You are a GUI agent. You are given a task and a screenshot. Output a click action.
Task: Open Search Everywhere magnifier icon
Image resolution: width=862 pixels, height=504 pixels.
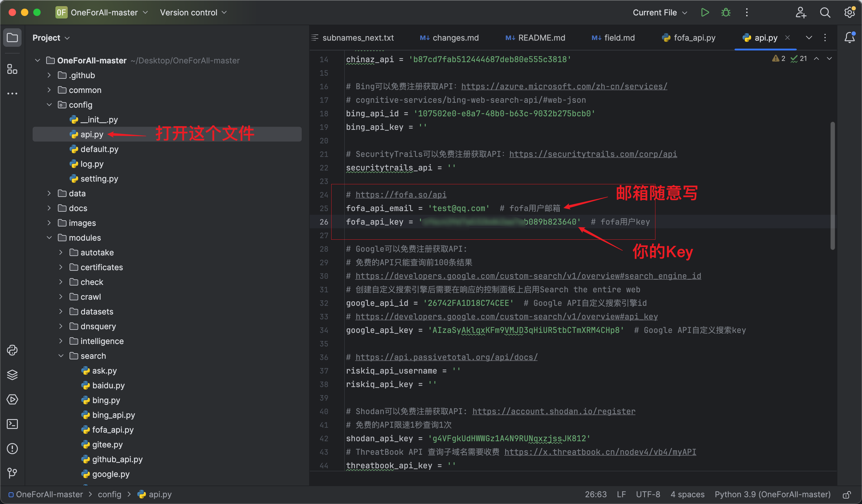pos(825,13)
